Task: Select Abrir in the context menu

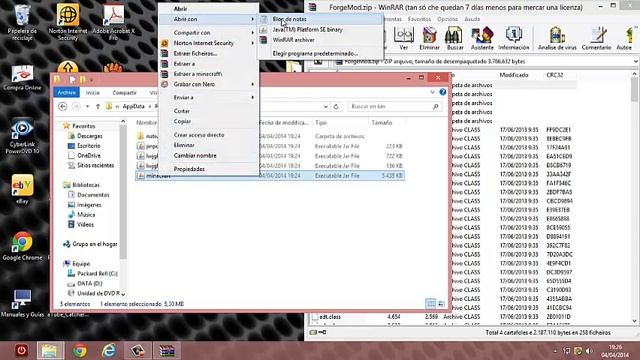Action: click(x=209, y=9)
